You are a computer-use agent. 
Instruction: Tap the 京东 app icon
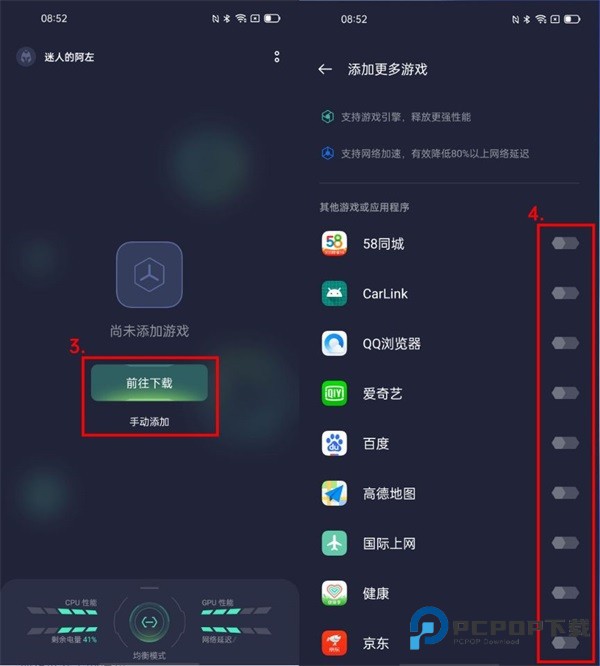[334, 643]
